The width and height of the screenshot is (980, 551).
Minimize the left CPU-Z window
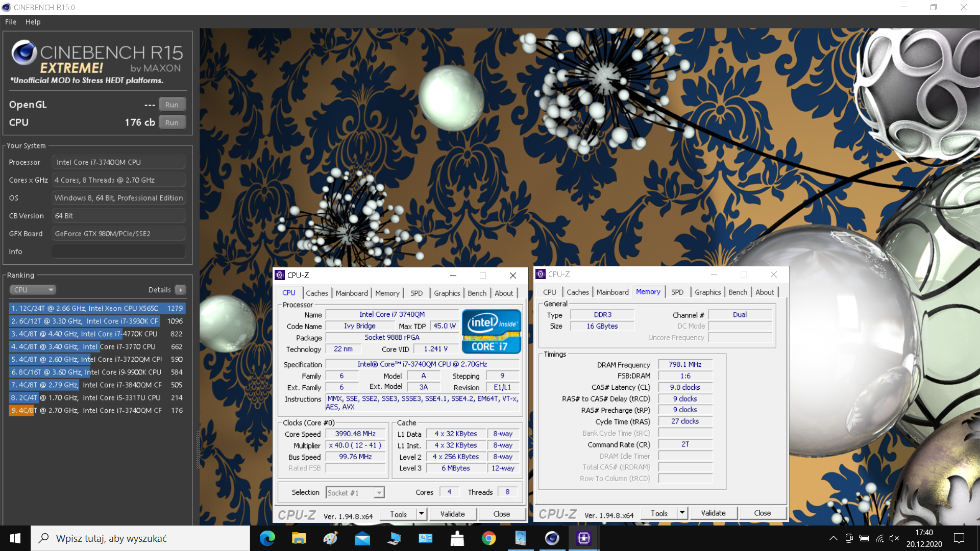453,275
